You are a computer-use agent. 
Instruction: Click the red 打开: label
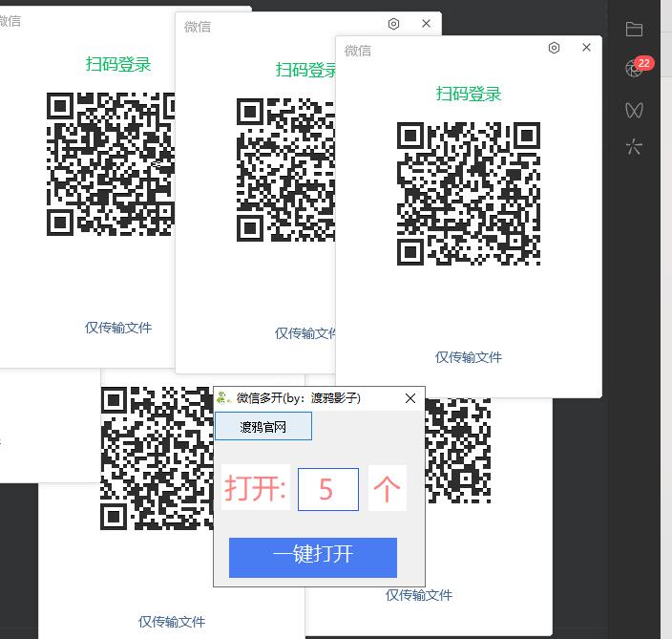pos(255,488)
